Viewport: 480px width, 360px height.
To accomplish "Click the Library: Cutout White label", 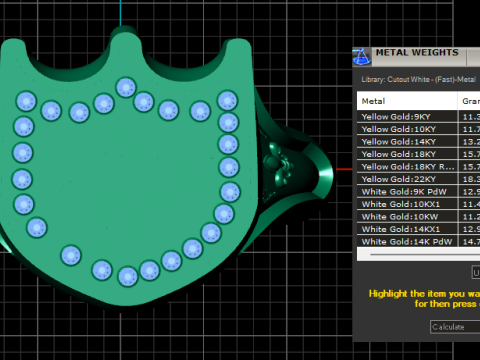I will point(418,80).
